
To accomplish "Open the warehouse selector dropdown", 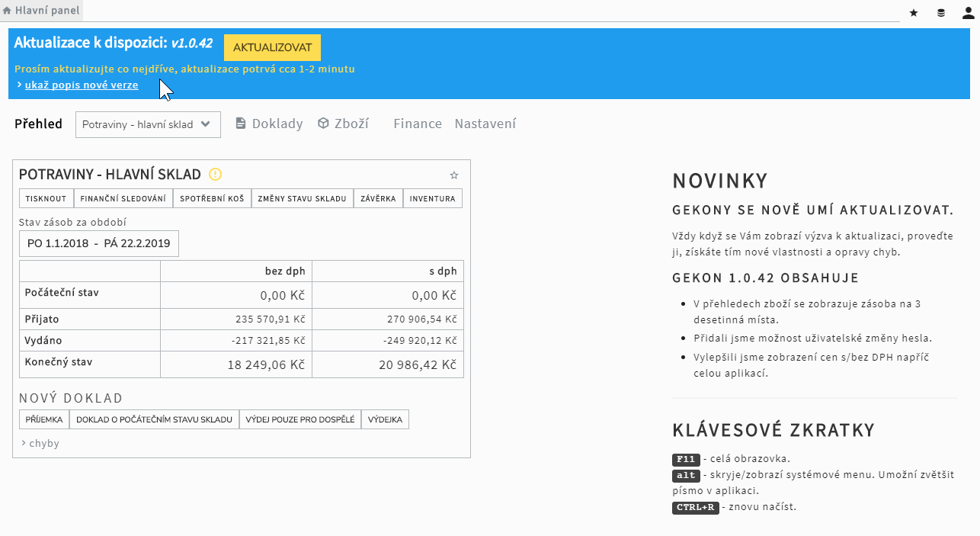I will 148,125.
